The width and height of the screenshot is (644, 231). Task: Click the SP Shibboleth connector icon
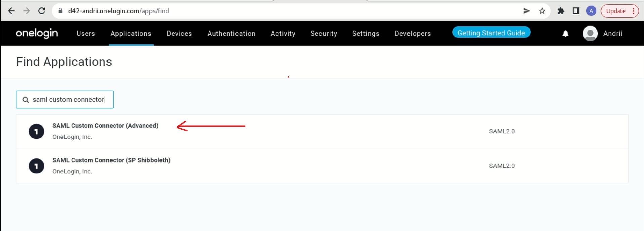click(36, 166)
